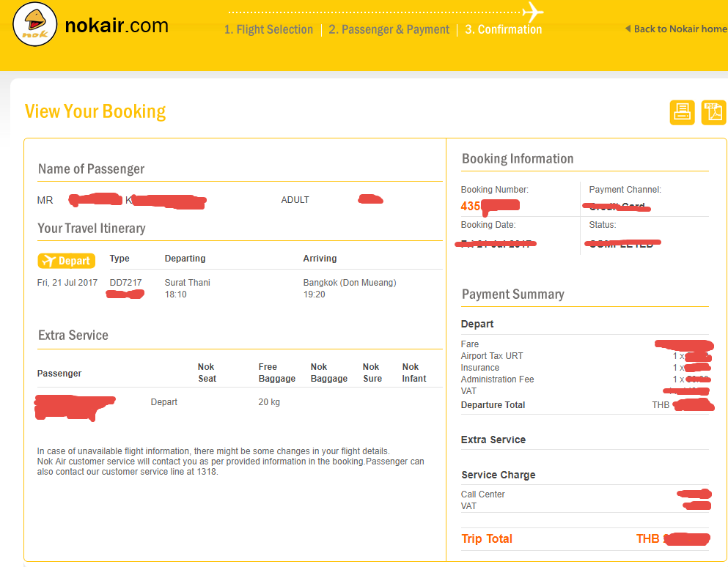The width and height of the screenshot is (728, 567).
Task: Click Surat Thani departure city
Action: point(187,283)
